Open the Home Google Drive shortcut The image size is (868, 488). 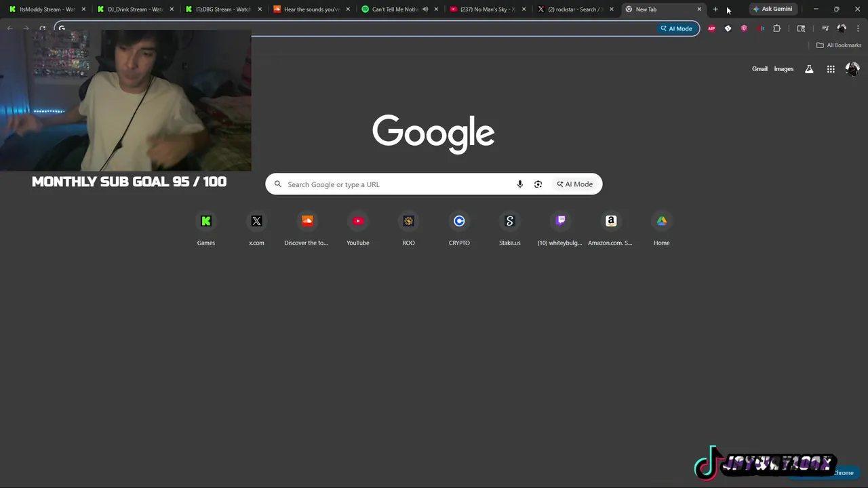[662, 229]
